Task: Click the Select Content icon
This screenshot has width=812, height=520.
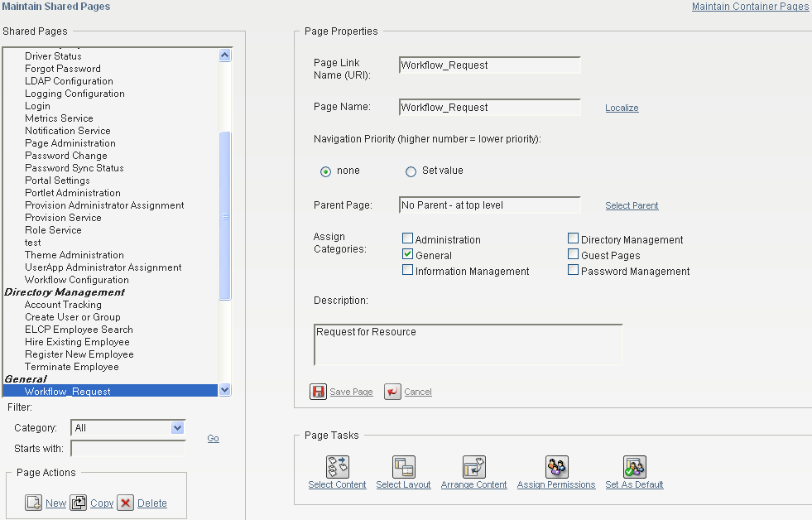Action: (x=337, y=467)
